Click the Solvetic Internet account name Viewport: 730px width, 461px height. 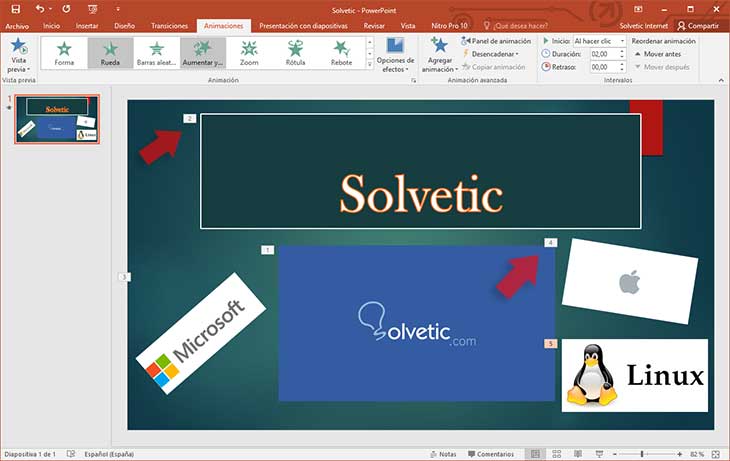(x=643, y=26)
